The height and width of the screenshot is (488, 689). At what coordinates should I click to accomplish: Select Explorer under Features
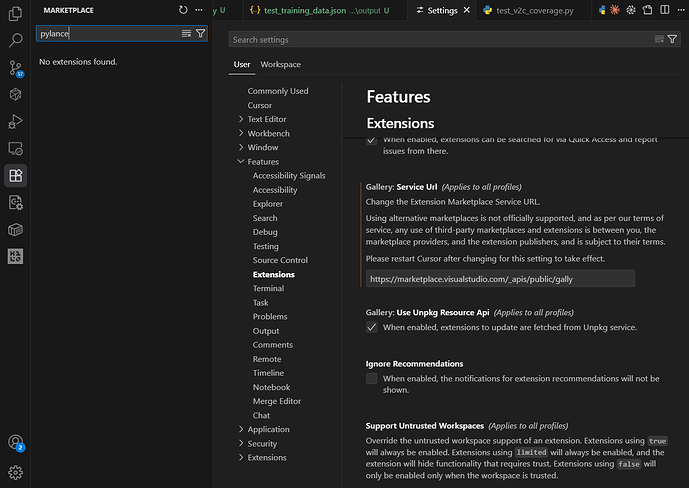coord(268,204)
